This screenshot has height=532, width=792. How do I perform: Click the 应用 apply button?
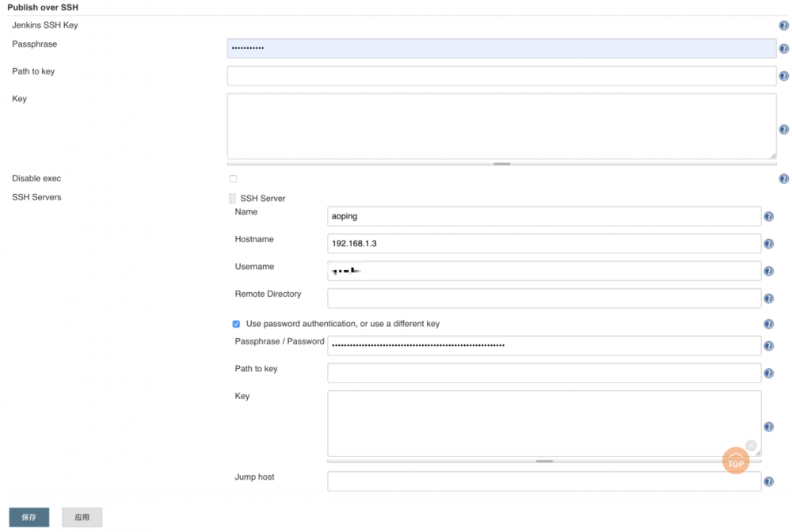click(x=82, y=518)
